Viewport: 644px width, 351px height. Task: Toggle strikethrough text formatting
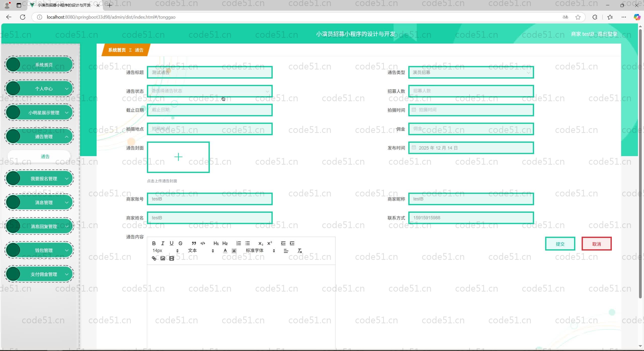(180, 243)
